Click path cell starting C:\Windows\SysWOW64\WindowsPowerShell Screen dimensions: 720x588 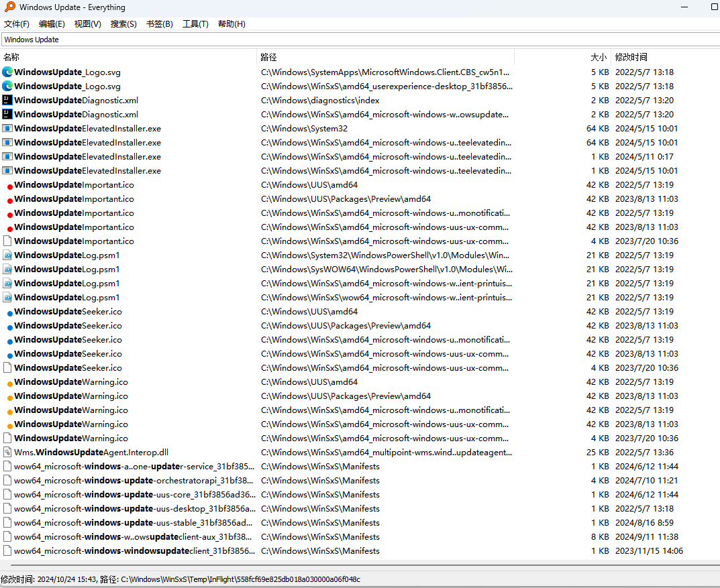coord(387,270)
